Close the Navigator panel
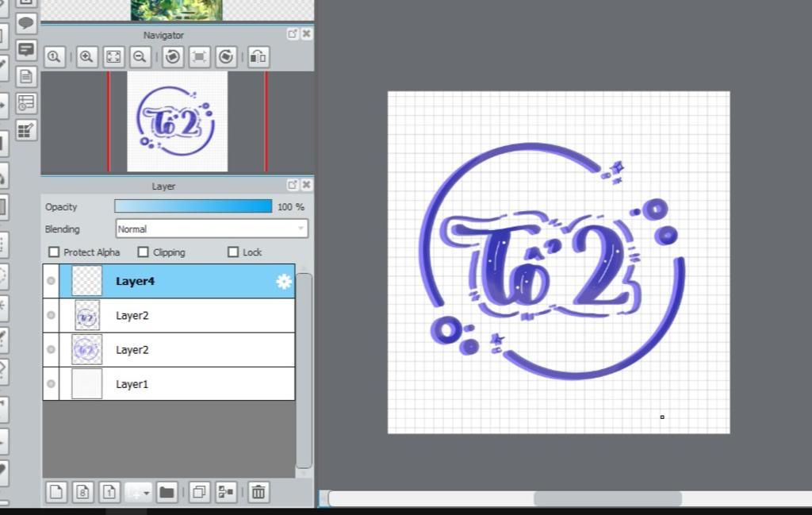The image size is (812, 515). coord(307,33)
